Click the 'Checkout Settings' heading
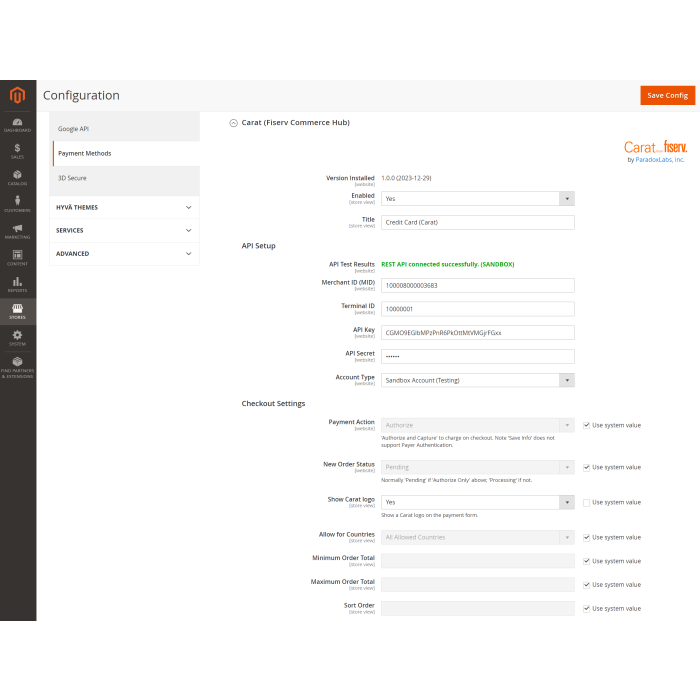The height and width of the screenshot is (700, 700). (273, 403)
